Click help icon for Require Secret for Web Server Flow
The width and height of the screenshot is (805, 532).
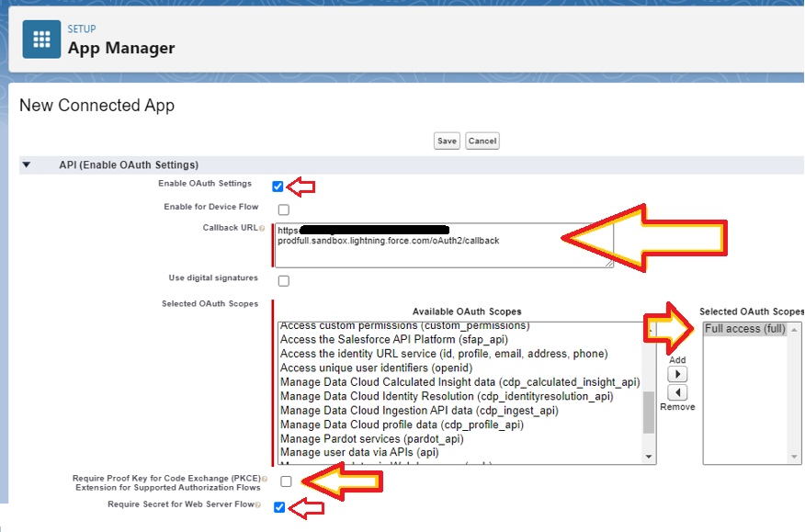258,505
